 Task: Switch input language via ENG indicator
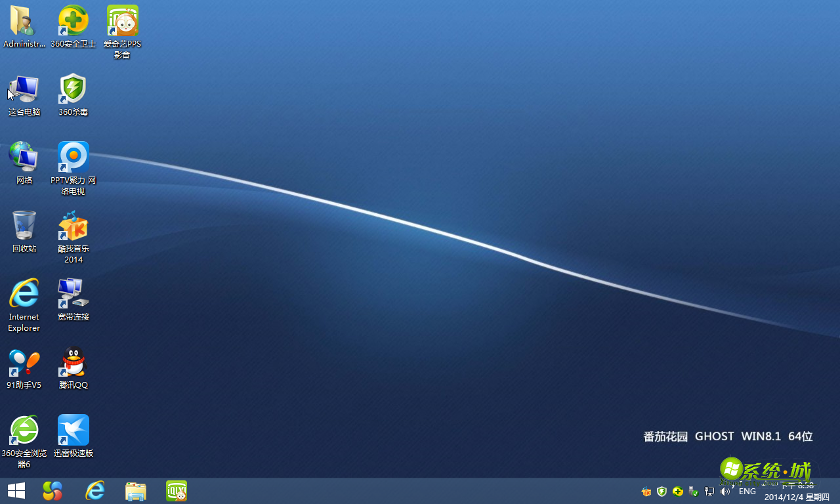747,492
